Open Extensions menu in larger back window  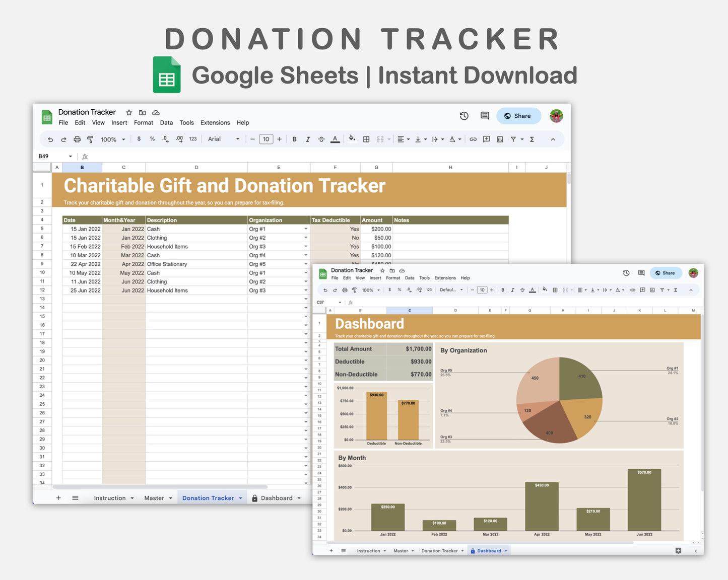215,123
